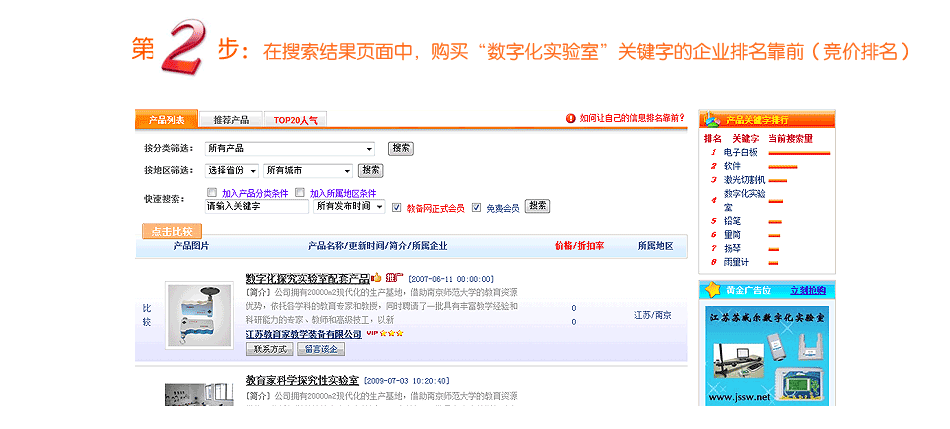Viewport: 950px width, 429px height.
Task: Expand the 选择省份 province dropdown
Action: tap(232, 171)
